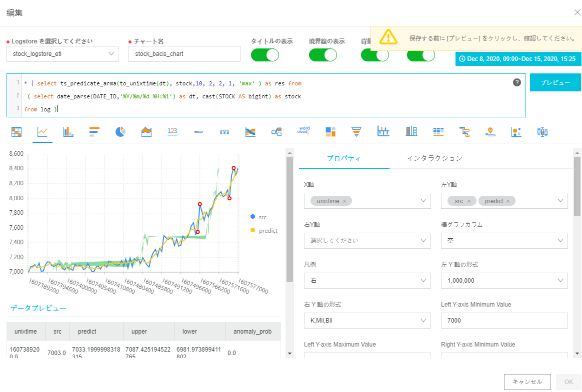Select the box plot chart icon
Viewport: 582px width, 392px height.
(x=542, y=132)
